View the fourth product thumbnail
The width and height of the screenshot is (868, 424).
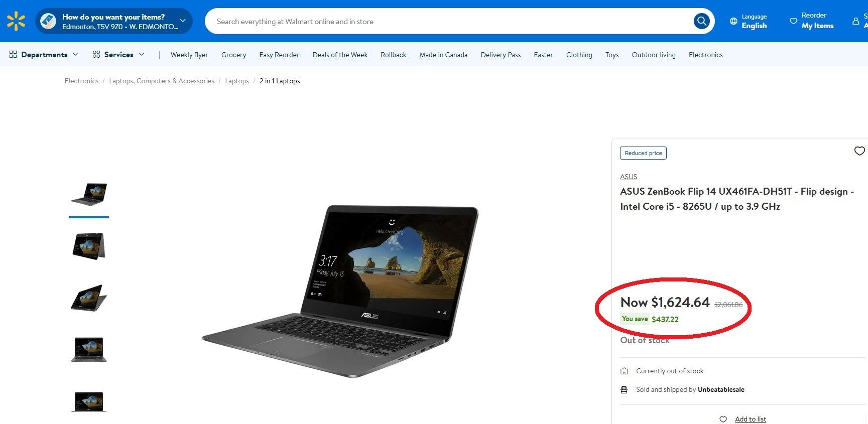89,349
